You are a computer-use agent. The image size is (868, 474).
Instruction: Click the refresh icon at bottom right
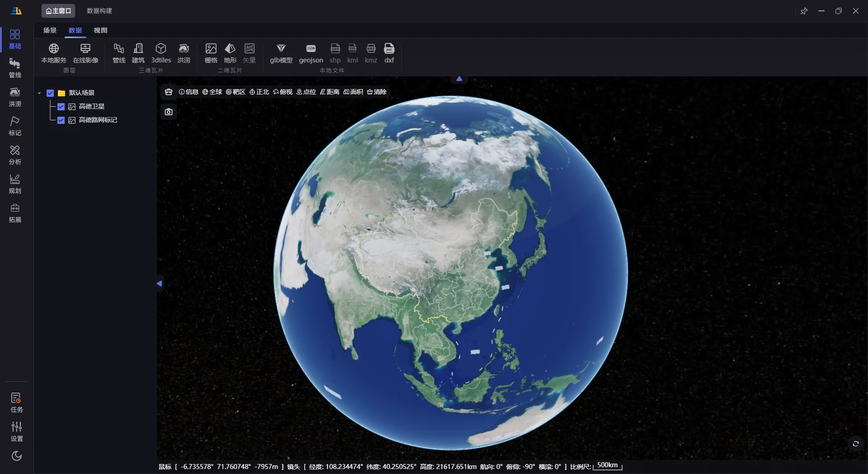(855, 444)
